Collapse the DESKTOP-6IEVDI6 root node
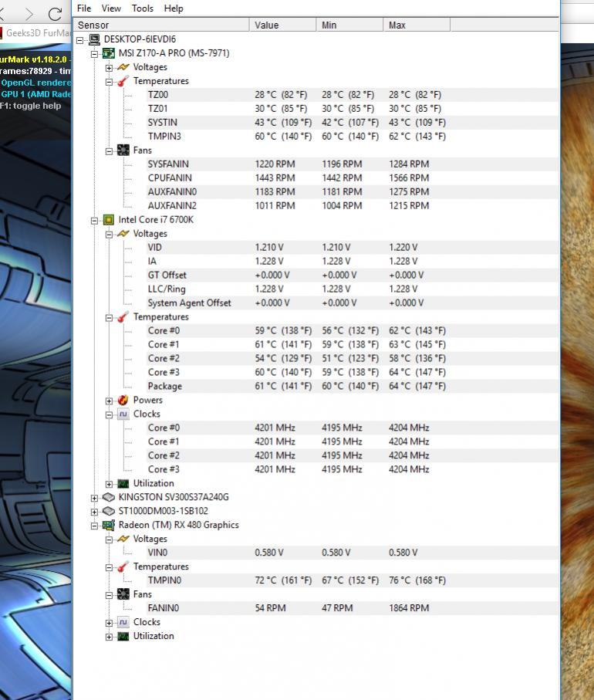The image size is (594, 700). 80,39
